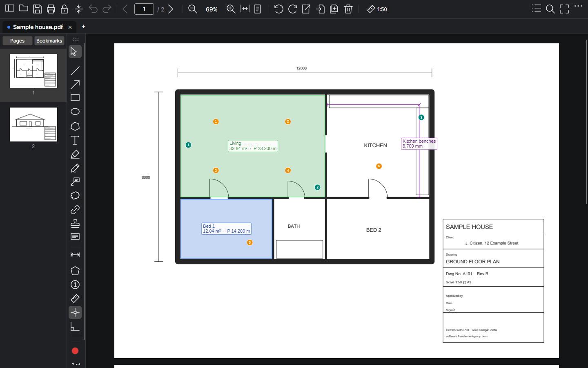Viewport: 588px width, 368px height.
Task: Select page 2 thumbnail
Action: click(33, 124)
